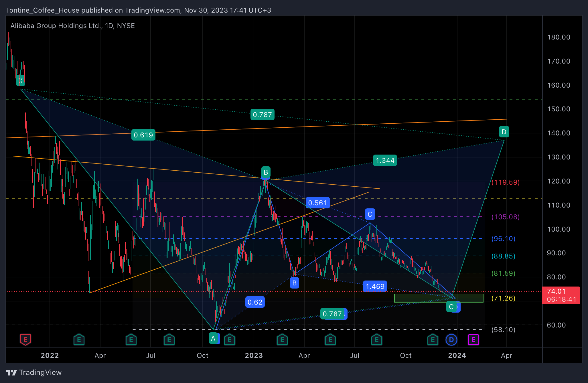The width and height of the screenshot is (588, 383).
Task: Click the (88.85) level price label
Action: [503, 256]
